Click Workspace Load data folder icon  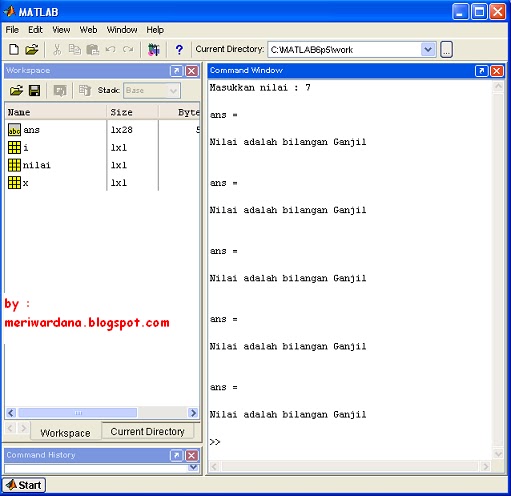[x=16, y=90]
